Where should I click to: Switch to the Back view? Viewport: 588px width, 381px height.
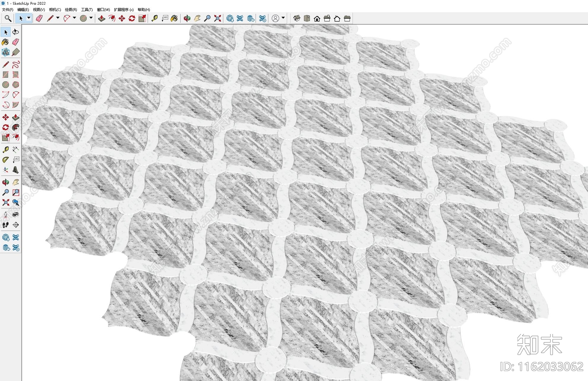point(337,18)
